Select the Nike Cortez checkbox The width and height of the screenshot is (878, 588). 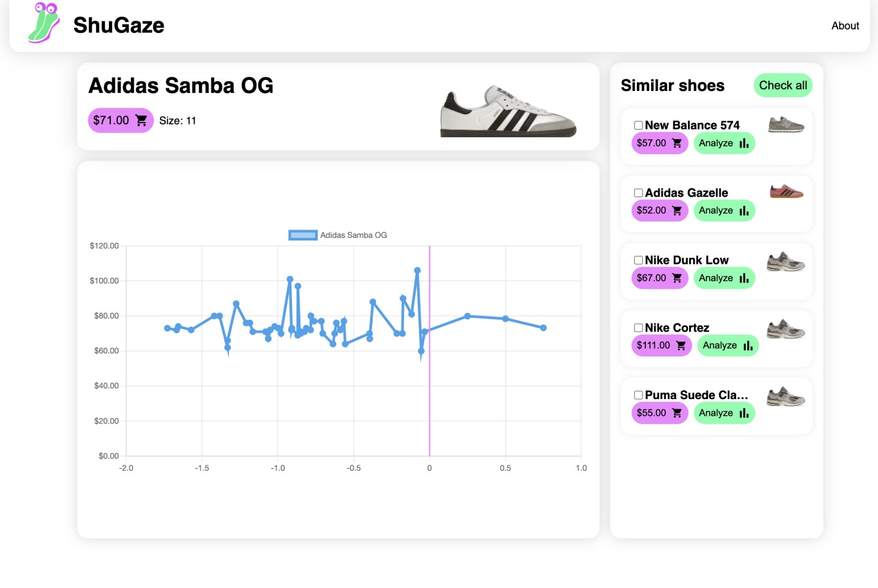pos(638,328)
